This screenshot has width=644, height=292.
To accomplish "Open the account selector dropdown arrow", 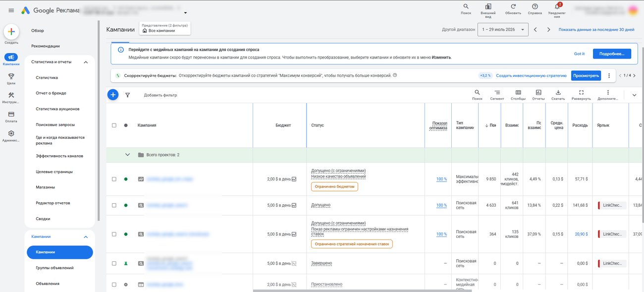I will click(185, 13).
